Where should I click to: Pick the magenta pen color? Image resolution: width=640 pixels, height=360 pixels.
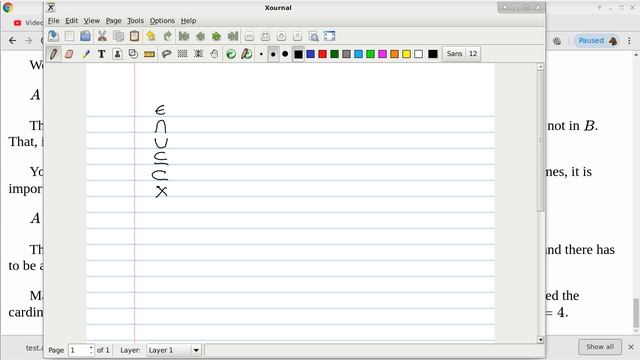[x=382, y=54]
